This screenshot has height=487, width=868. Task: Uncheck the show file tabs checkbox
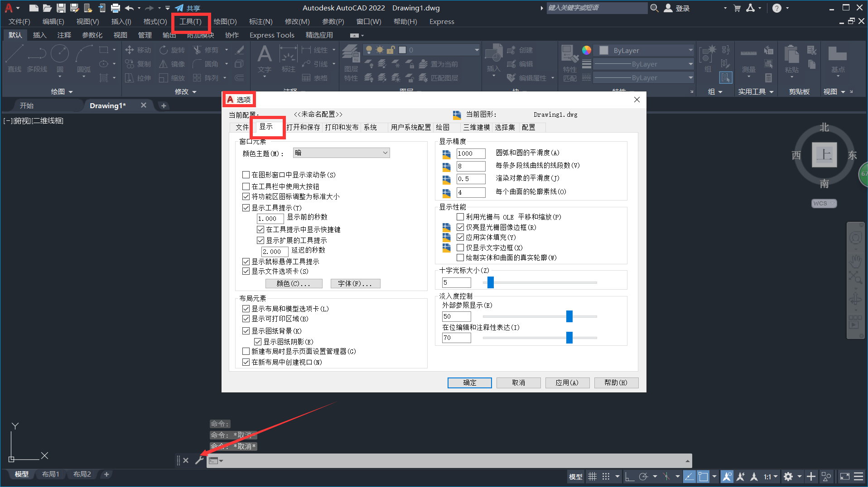tap(246, 272)
